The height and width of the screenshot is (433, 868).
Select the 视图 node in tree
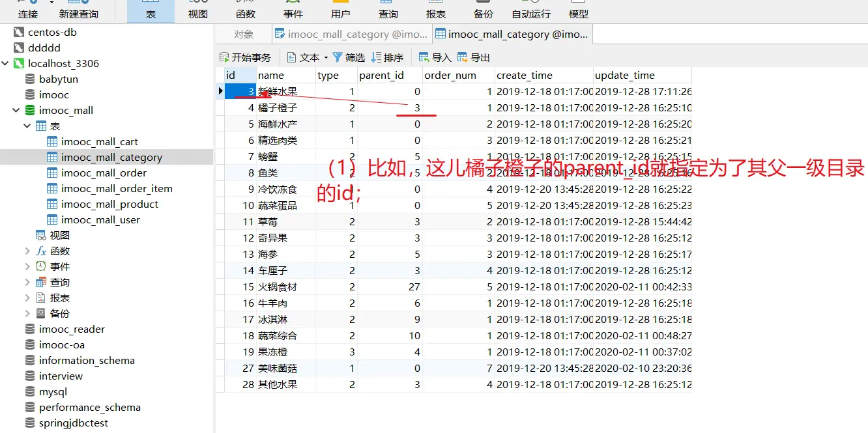tap(60, 235)
